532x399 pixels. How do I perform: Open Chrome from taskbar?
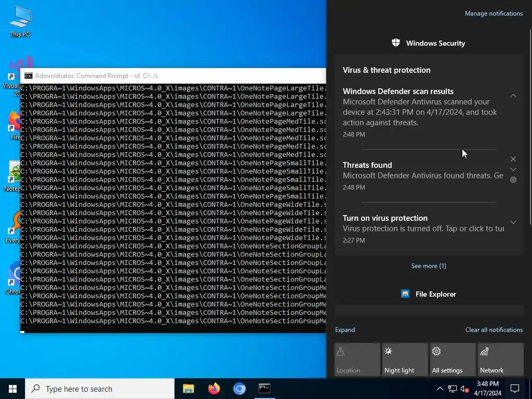239,389
